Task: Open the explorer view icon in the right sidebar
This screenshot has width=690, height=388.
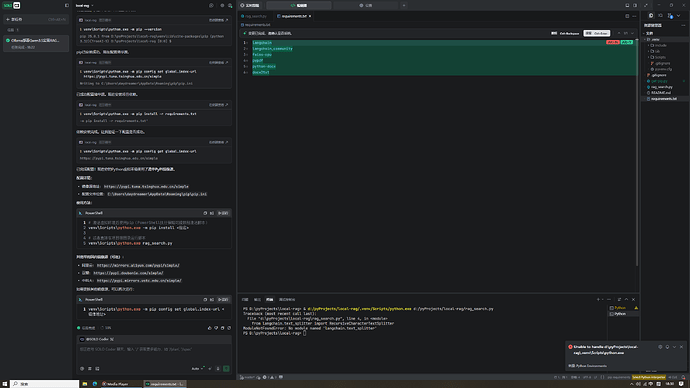Action: [651, 15]
